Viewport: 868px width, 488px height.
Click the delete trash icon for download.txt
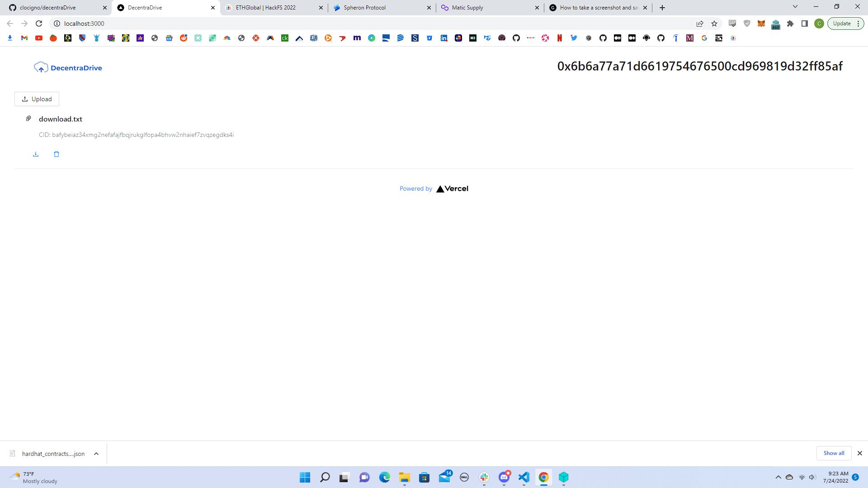(x=56, y=154)
